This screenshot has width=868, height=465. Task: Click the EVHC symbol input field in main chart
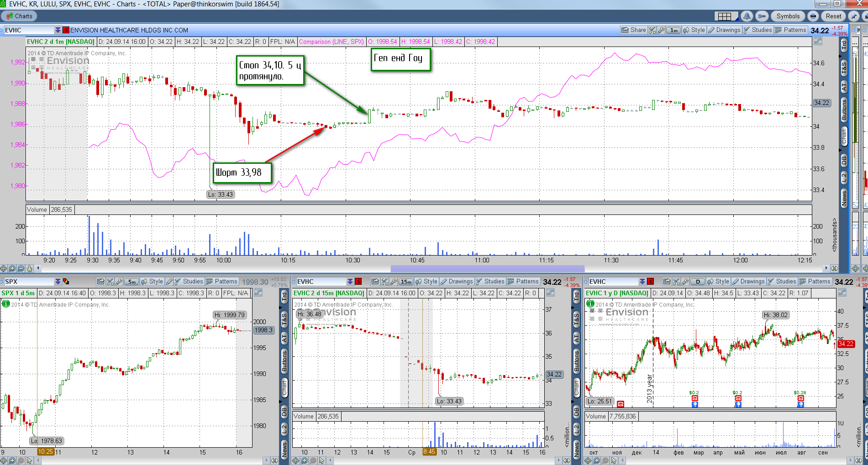28,30
